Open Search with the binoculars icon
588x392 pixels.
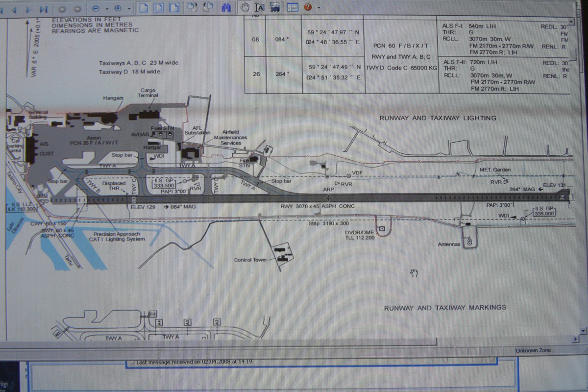pyautogui.click(x=226, y=7)
